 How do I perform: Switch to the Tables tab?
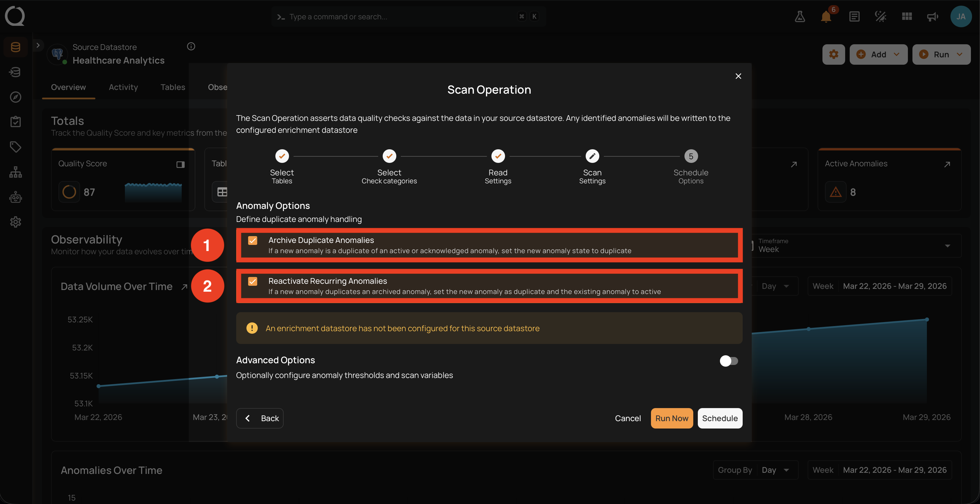(x=173, y=87)
